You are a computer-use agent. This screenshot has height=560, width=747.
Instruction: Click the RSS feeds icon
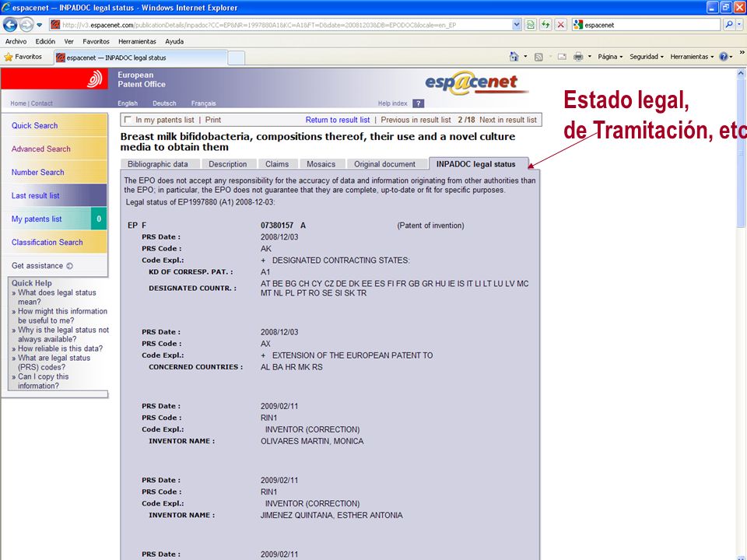click(x=538, y=57)
